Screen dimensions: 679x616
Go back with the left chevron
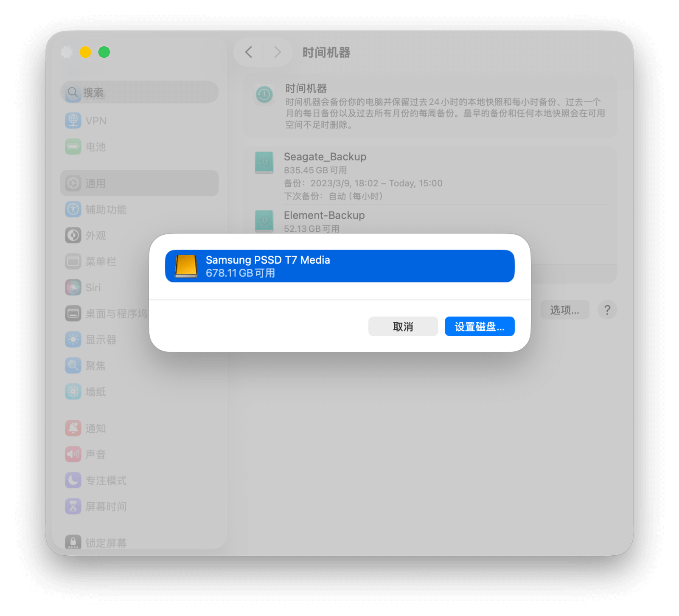pyautogui.click(x=249, y=52)
